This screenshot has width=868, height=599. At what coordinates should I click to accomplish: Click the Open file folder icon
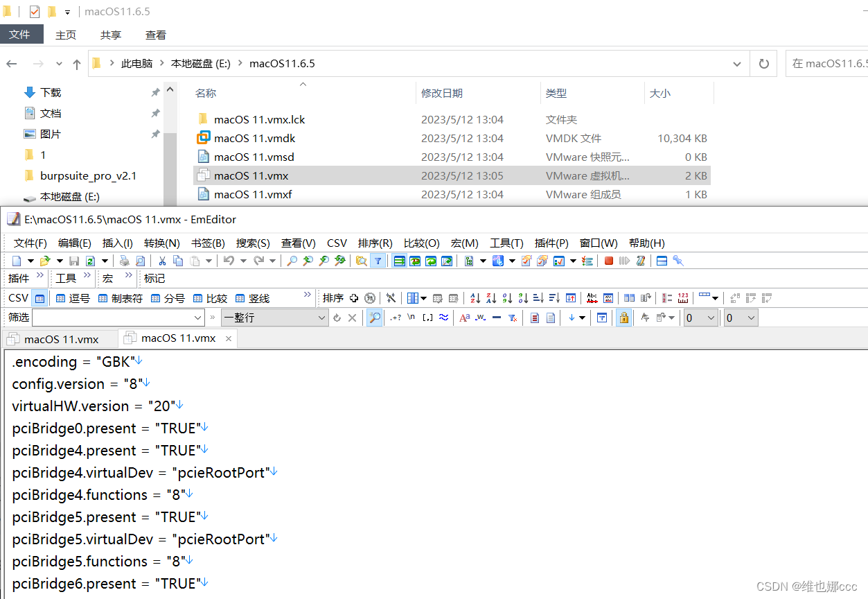click(45, 261)
